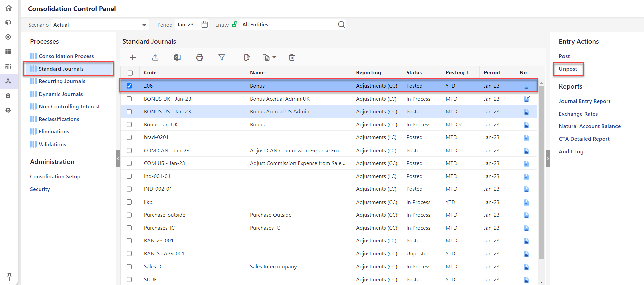
Task: Open the notes icon for BONUS UK - Jan-23
Action: click(x=527, y=99)
